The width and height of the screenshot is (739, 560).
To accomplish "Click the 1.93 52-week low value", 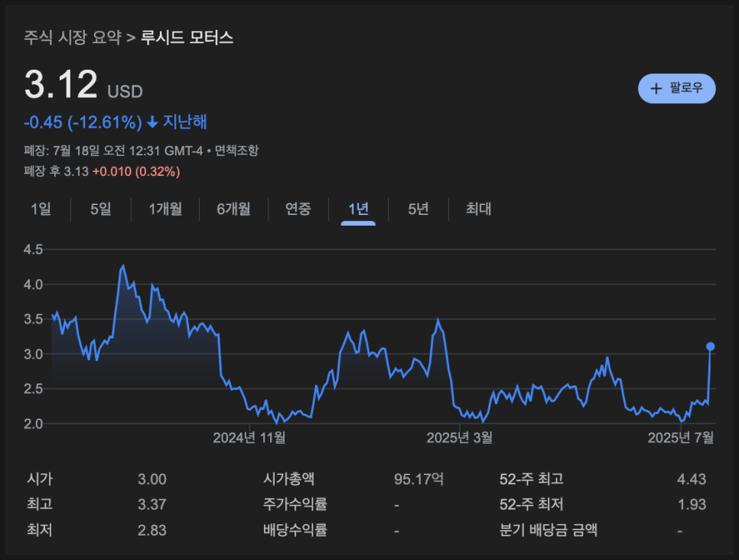I will click(692, 504).
